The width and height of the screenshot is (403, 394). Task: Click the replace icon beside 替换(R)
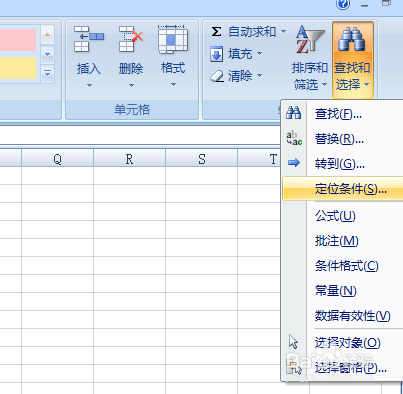(x=294, y=138)
